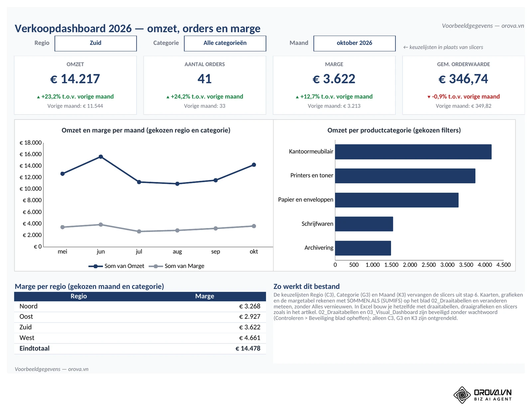Click the Verkoopdashboard 2026 title
This screenshot has width=532, height=417.
coord(138,29)
